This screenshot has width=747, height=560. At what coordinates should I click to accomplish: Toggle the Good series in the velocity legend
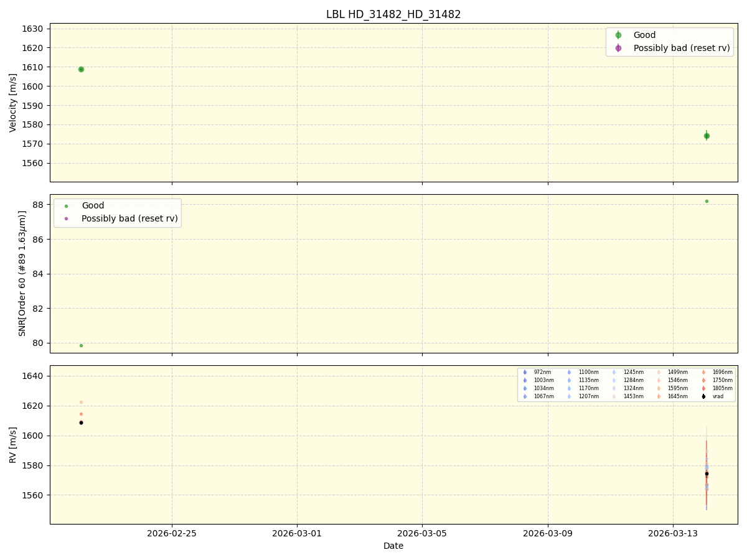coord(619,34)
